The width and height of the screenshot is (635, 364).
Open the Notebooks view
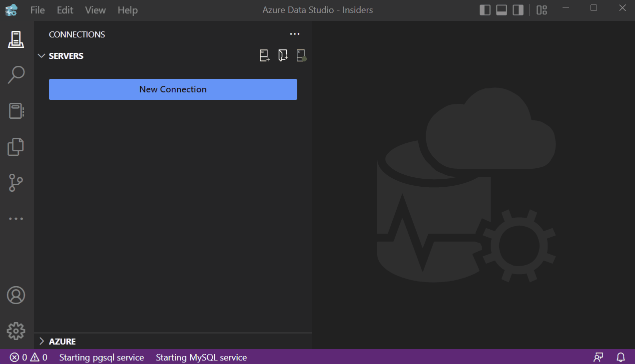pos(15,110)
